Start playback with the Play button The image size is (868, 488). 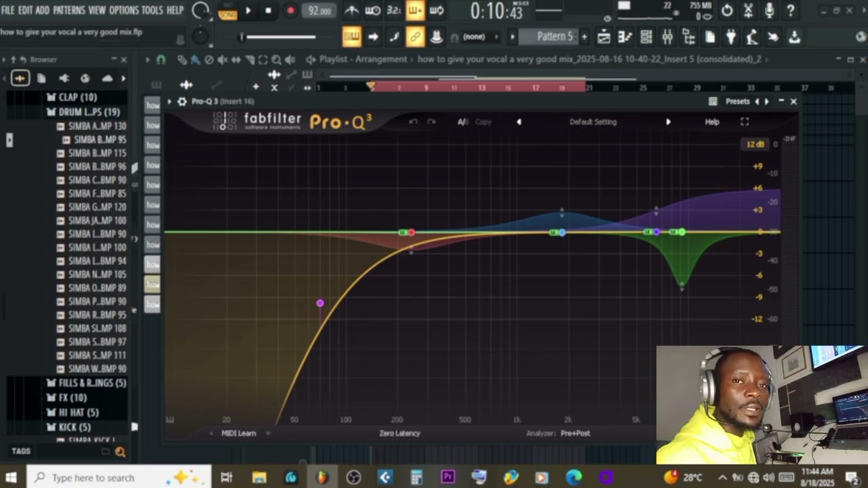point(248,10)
